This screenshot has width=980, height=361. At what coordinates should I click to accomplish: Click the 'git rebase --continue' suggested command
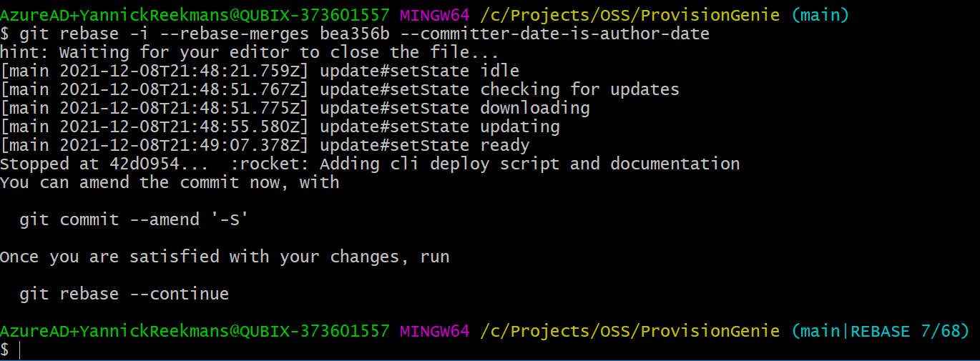coord(124,294)
